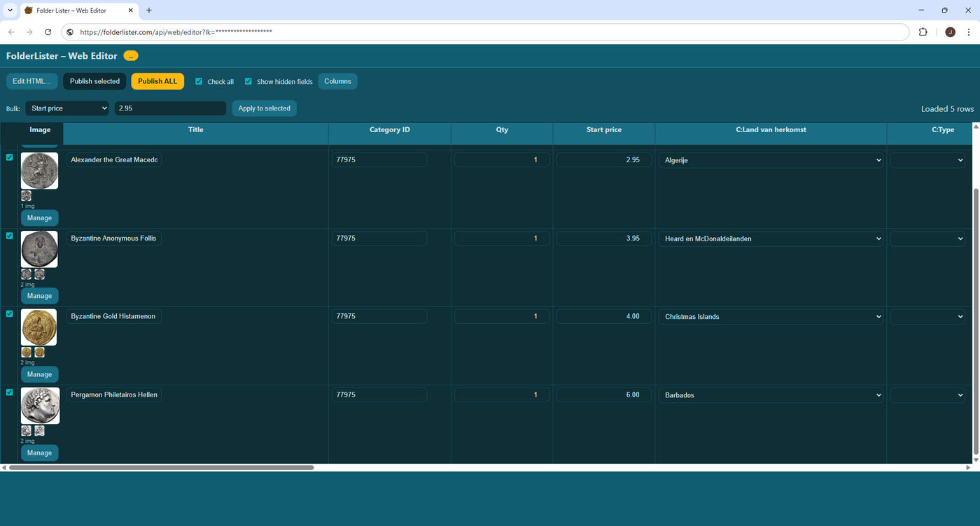
Task: Click the Publish ALL button
Action: pyautogui.click(x=157, y=81)
